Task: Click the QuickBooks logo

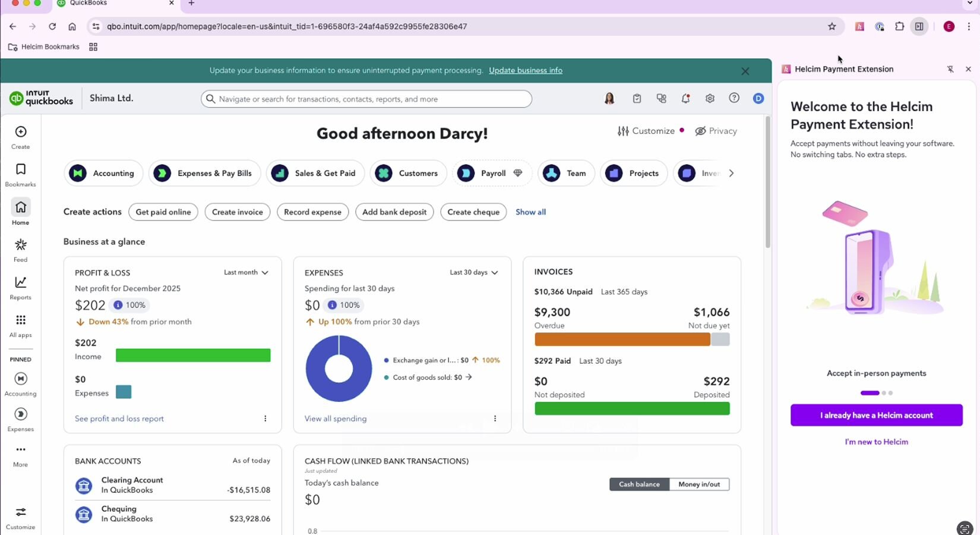Action: [41, 98]
